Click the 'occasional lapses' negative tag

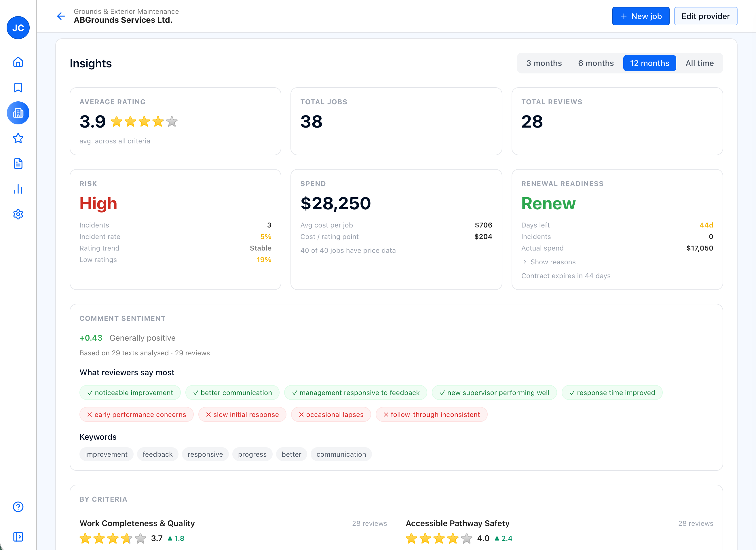(331, 414)
